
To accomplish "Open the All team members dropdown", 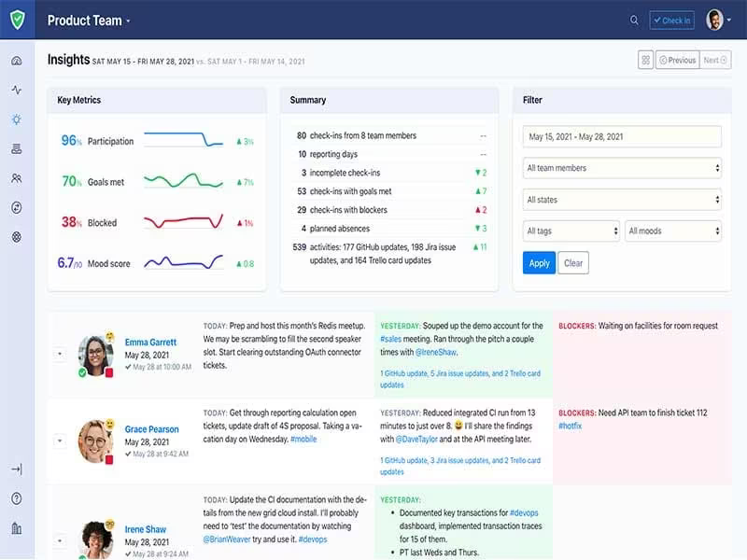I will [622, 168].
